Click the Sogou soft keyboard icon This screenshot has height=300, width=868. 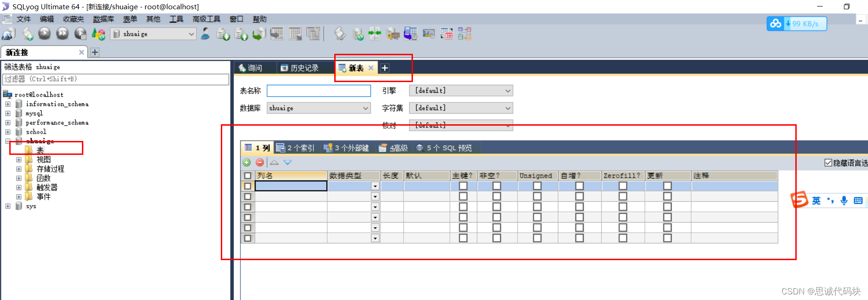pos(858,200)
